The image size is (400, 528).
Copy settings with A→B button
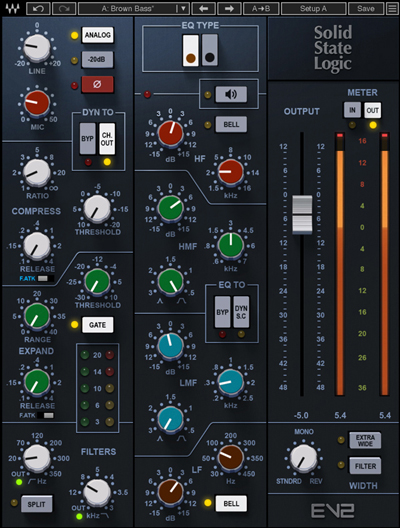[261, 8]
